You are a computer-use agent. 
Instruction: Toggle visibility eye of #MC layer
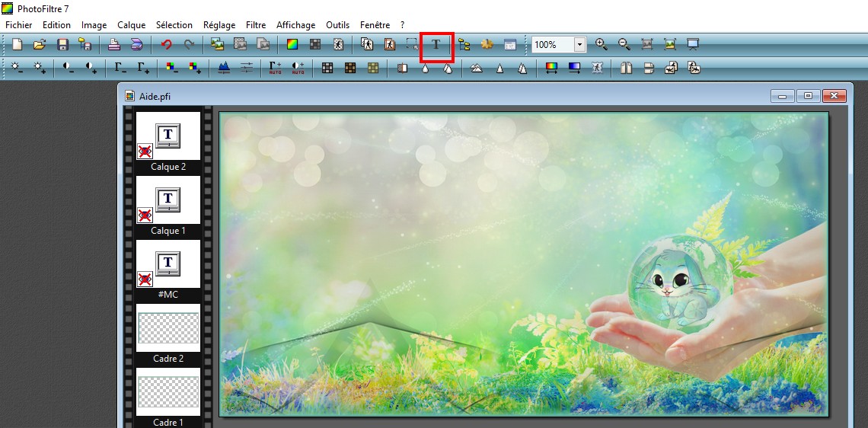tap(145, 279)
